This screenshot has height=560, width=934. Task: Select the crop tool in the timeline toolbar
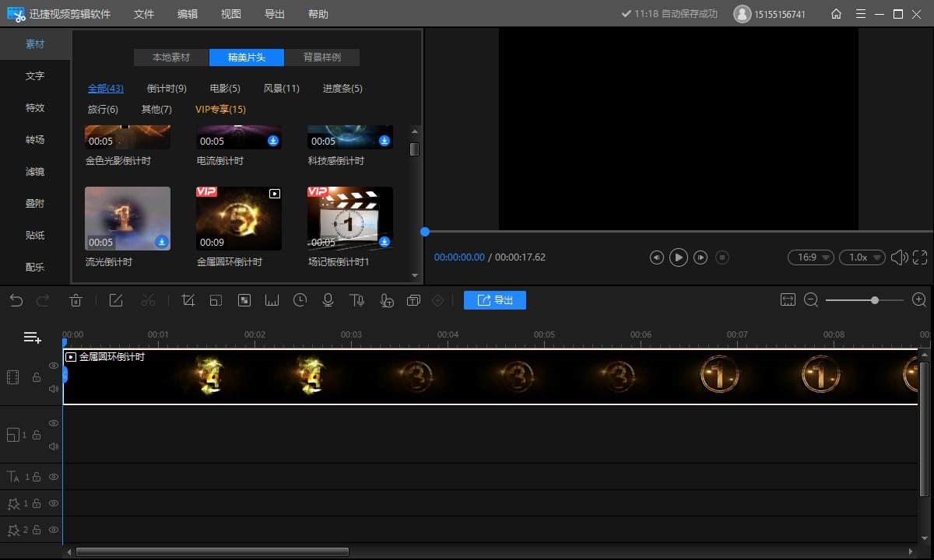[188, 299]
